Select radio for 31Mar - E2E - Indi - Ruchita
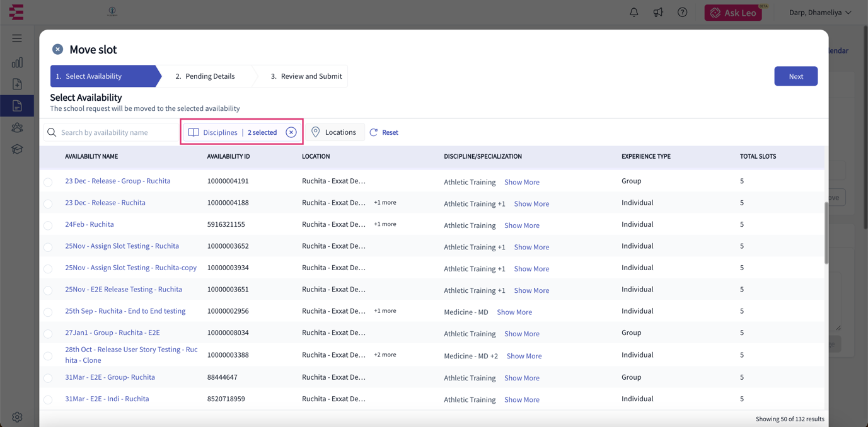The image size is (868, 427). 48,399
